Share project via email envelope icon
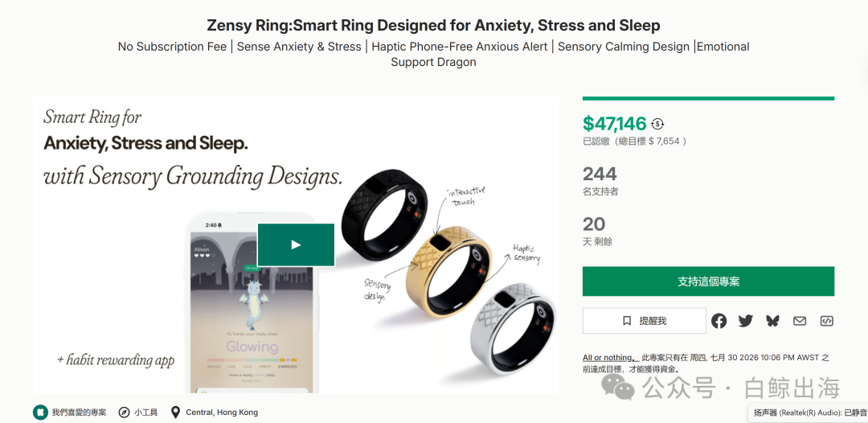Screen dimensions: 868x423 (x=800, y=321)
